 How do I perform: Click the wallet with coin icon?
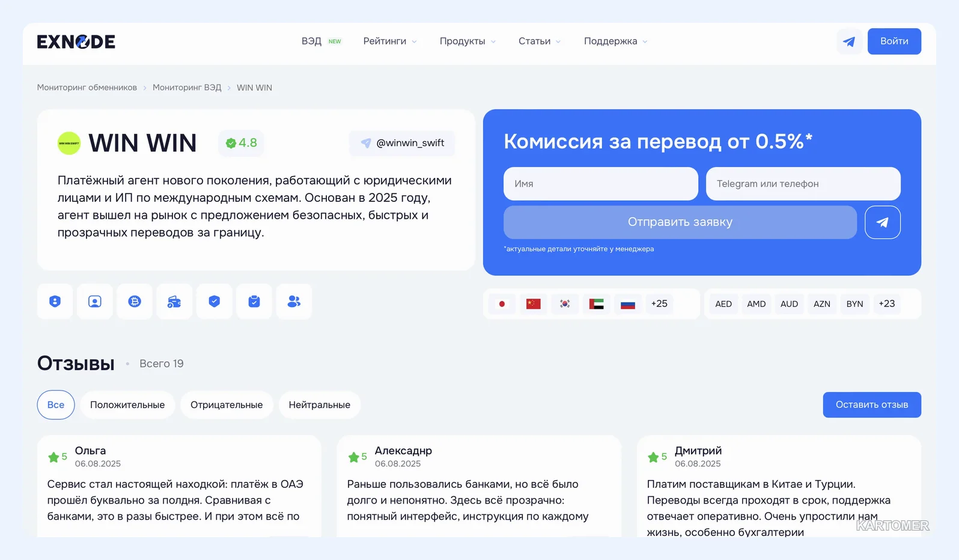pos(174,302)
